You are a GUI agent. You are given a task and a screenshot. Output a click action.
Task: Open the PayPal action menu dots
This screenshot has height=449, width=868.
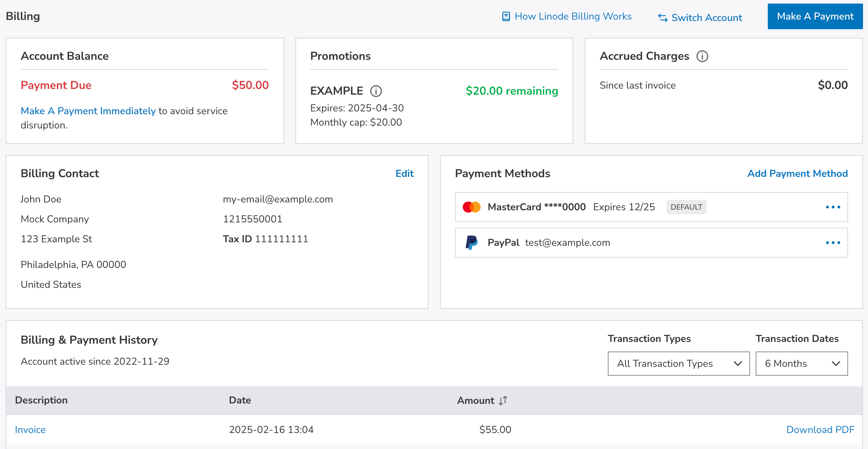(833, 243)
